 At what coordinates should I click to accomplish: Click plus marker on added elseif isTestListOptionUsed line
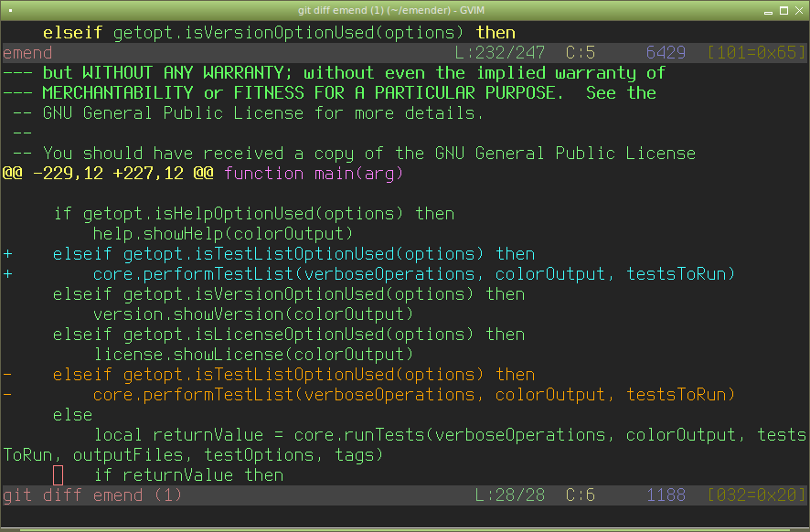tap(7, 254)
